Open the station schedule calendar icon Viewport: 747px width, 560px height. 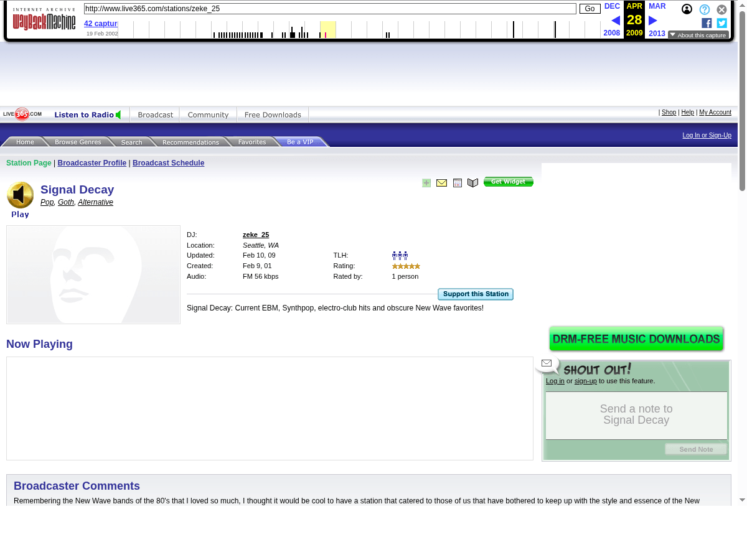pyautogui.click(x=458, y=183)
